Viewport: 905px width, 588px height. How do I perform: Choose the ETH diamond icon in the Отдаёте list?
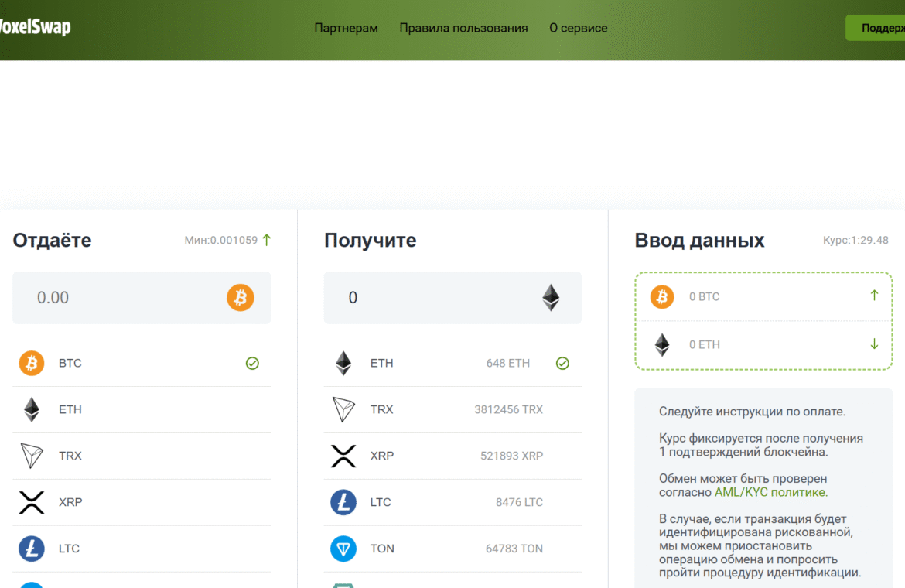pyautogui.click(x=32, y=409)
